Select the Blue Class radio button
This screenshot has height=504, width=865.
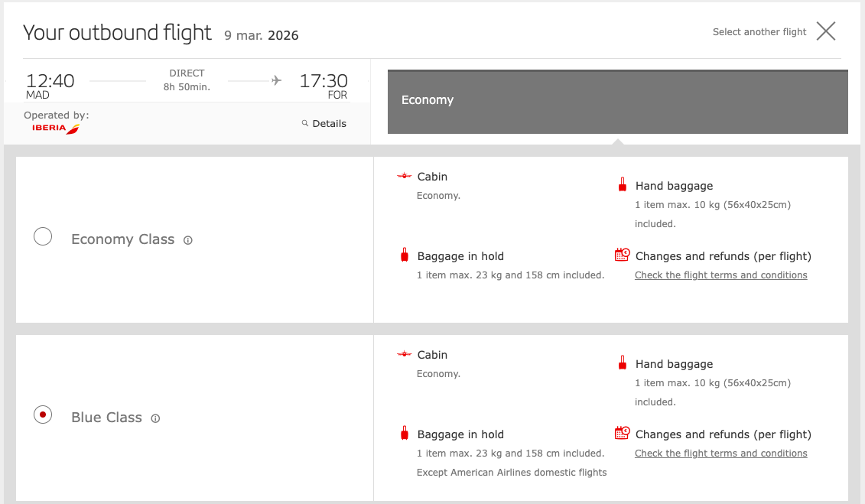tap(43, 415)
